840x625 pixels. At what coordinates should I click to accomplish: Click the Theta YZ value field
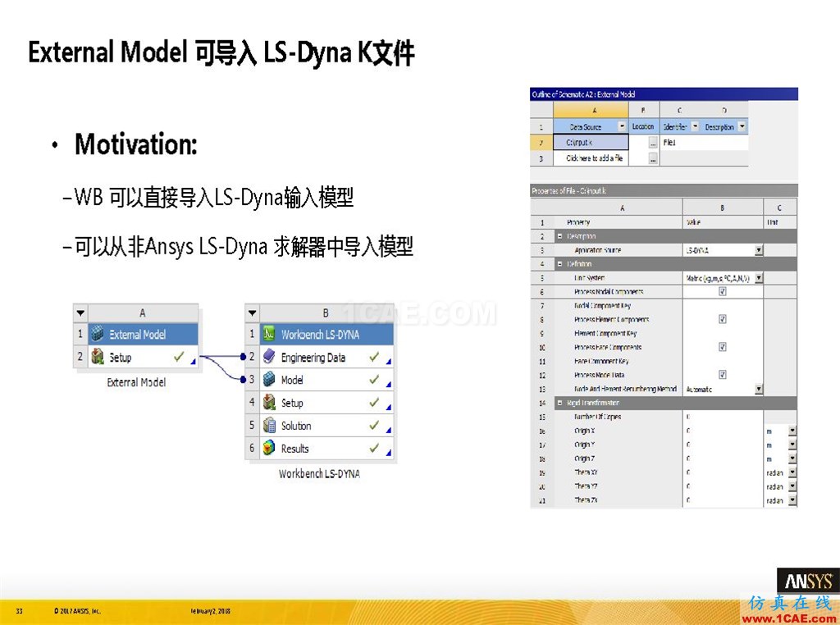(723, 486)
